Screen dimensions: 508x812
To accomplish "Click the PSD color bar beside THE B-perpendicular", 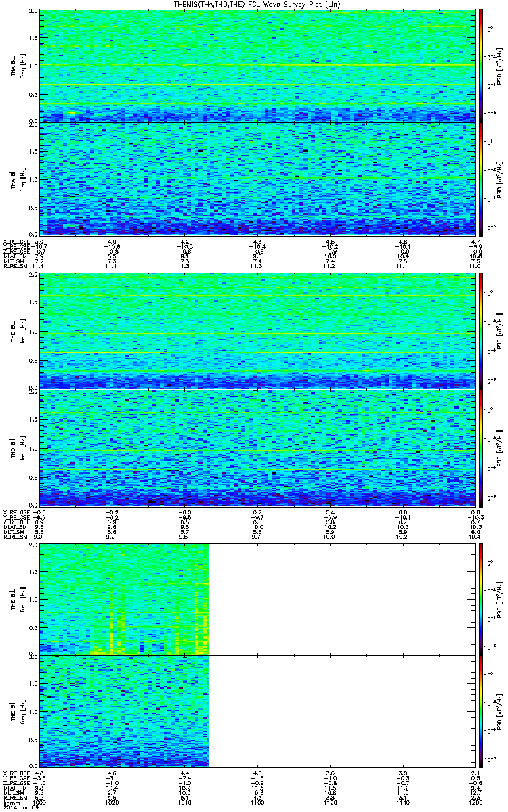I will [480, 599].
